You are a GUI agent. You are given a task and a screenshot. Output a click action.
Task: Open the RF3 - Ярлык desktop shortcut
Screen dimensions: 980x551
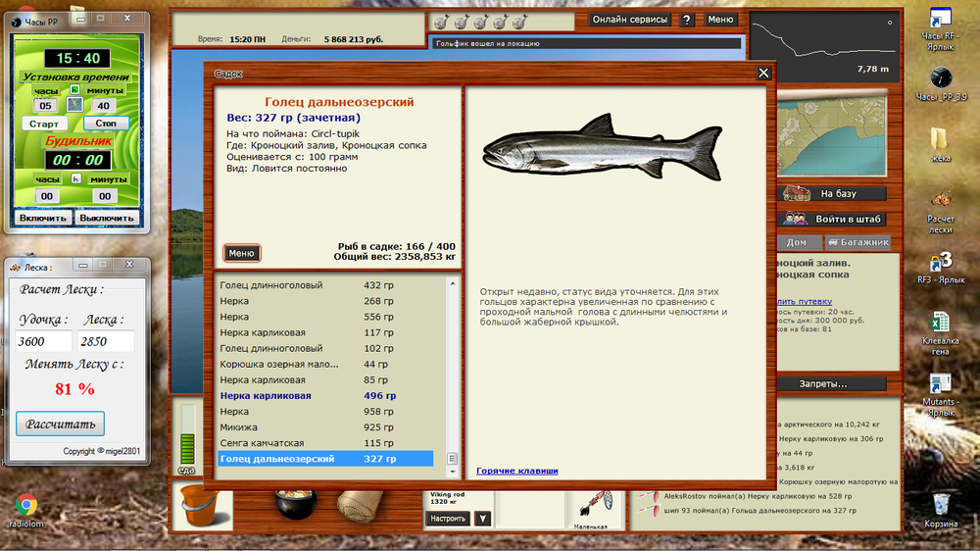(941, 268)
